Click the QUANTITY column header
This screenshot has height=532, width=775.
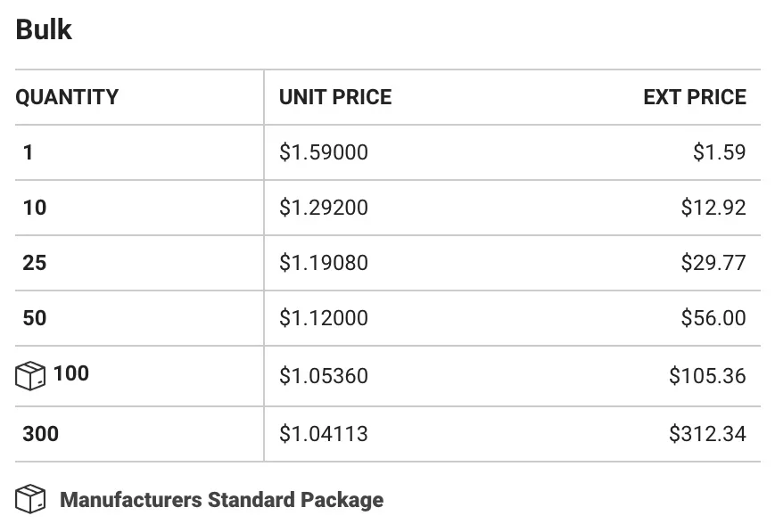point(67,97)
